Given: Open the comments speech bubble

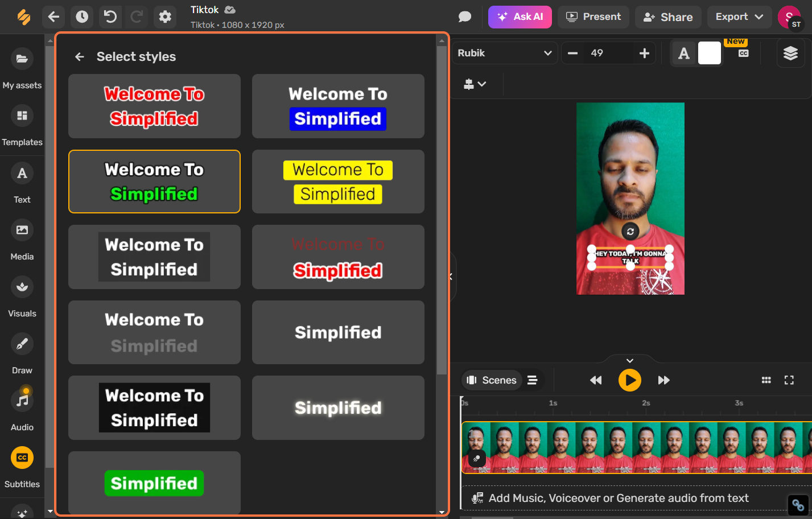Looking at the screenshot, I should (x=465, y=17).
